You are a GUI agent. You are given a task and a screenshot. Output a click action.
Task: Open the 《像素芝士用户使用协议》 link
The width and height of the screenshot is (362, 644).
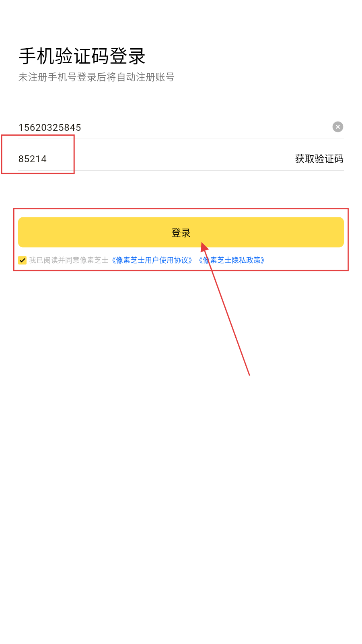coord(152,260)
